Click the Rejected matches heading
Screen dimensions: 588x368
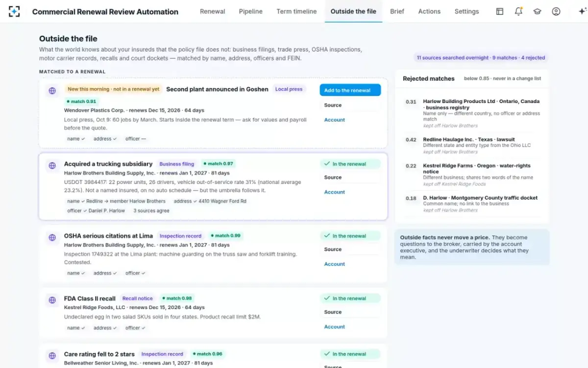[429, 79]
